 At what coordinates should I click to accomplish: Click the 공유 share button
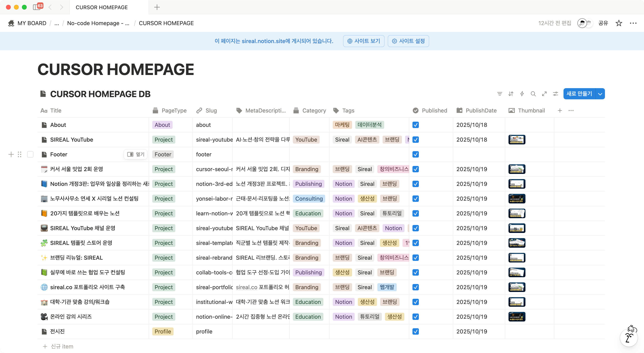[x=603, y=23]
